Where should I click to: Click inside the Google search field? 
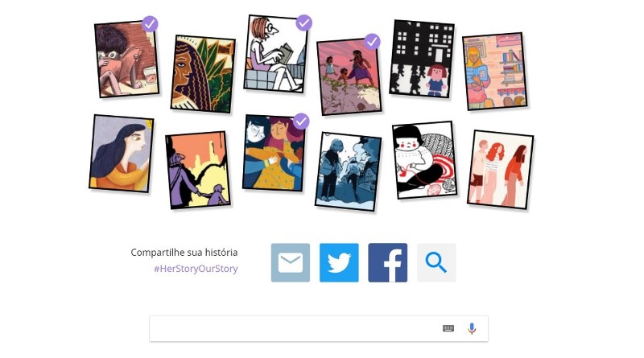point(295,328)
